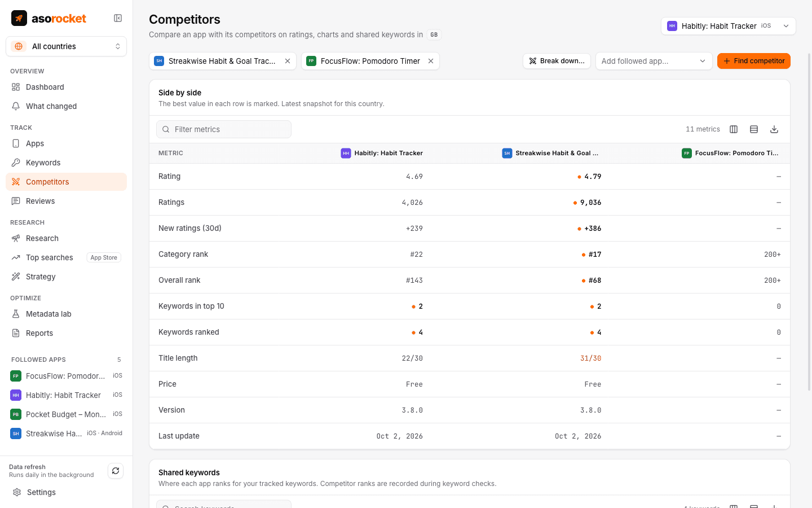Toggle the row density icon in Side by side
Screen dimensions: 812x508
(754, 129)
